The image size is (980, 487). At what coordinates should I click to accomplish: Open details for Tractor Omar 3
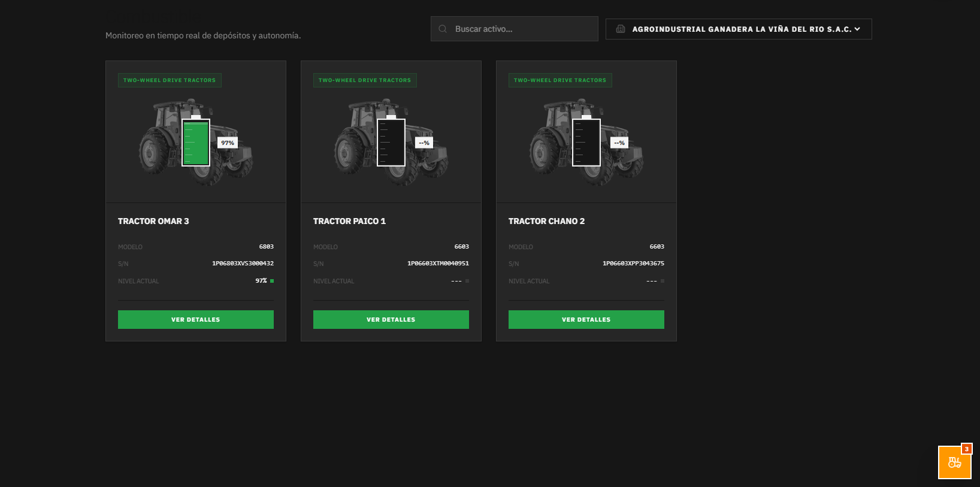pos(196,319)
